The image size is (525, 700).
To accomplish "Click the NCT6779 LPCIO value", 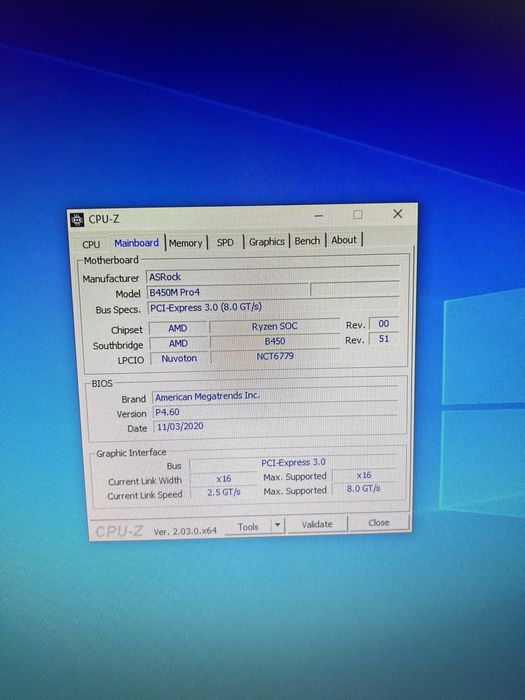I will pyautogui.click(x=275, y=356).
